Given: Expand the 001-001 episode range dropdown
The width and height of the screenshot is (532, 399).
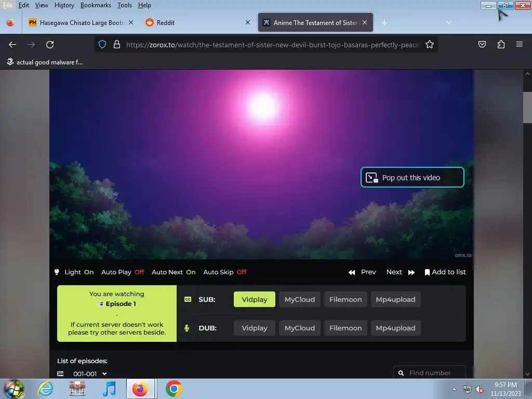Looking at the screenshot, I should (x=90, y=374).
